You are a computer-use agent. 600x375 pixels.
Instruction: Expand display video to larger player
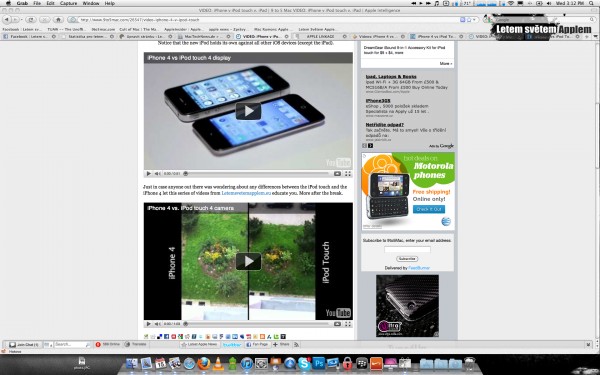[x=337, y=174]
